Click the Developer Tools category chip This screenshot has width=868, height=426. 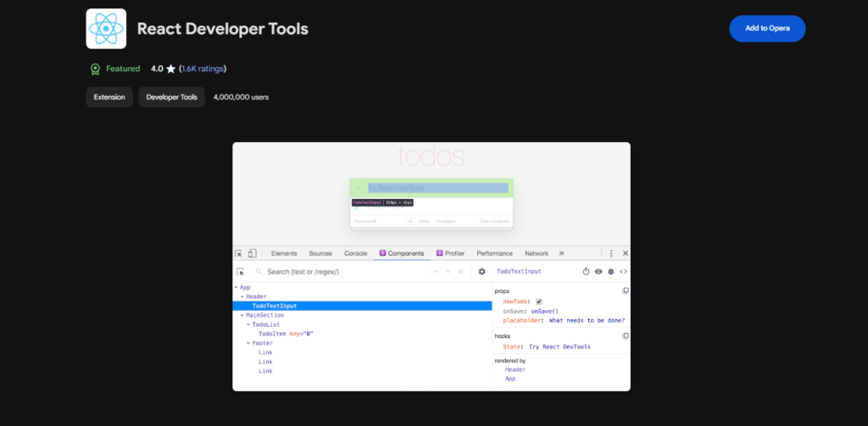coord(171,97)
